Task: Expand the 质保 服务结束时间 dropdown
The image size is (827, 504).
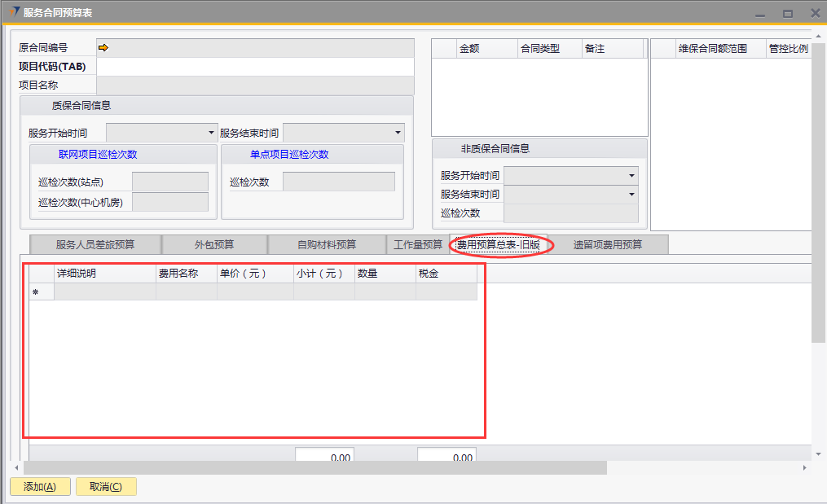Action: coord(398,133)
